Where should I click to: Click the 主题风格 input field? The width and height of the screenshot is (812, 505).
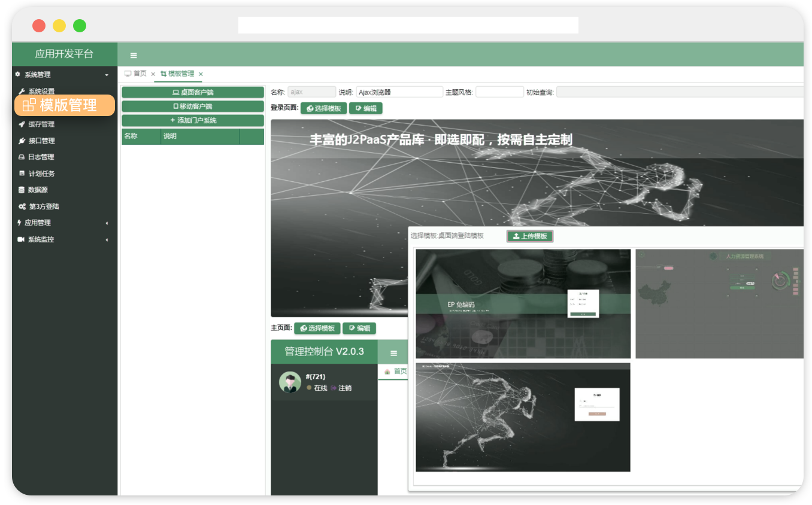(x=499, y=92)
